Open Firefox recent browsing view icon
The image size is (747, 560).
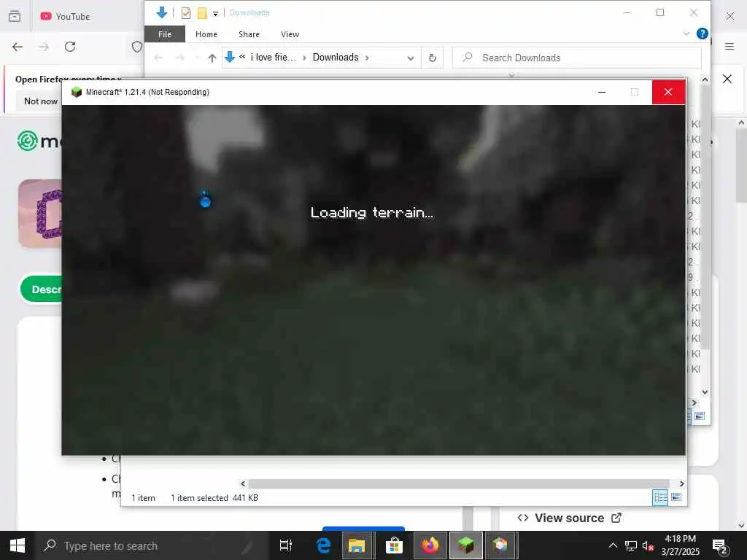[x=15, y=17]
